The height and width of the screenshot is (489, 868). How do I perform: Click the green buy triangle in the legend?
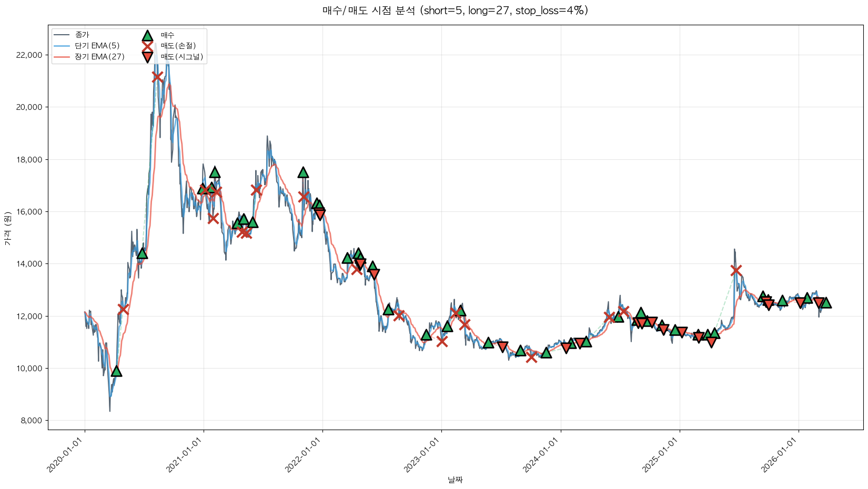pyautogui.click(x=147, y=35)
